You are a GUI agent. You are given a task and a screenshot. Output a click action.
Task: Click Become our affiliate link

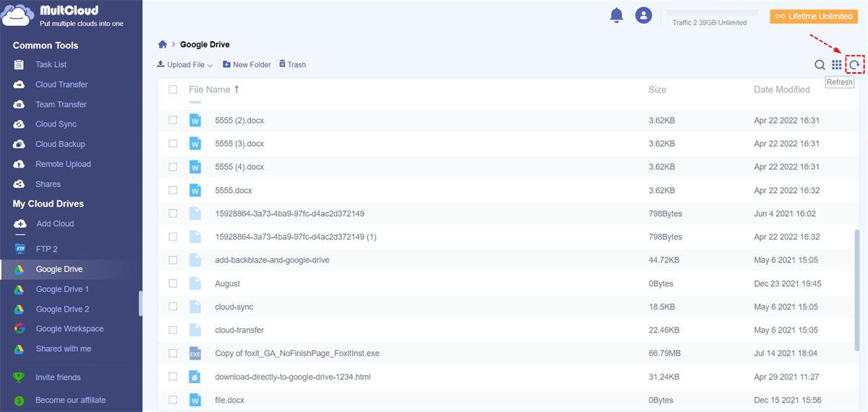point(70,400)
